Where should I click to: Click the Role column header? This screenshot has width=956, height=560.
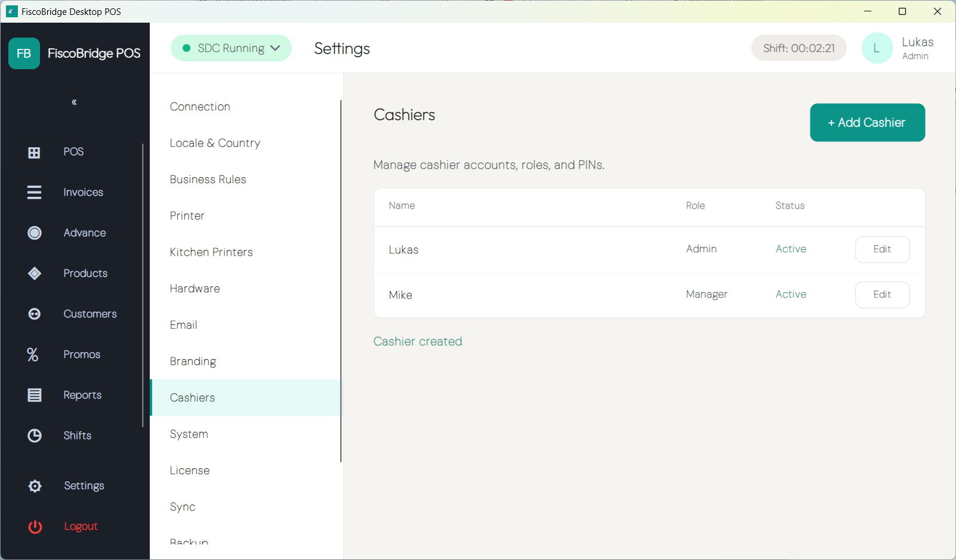click(x=695, y=206)
